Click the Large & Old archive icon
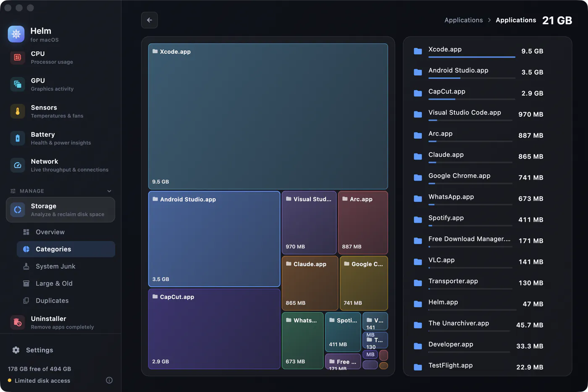 pos(26,284)
